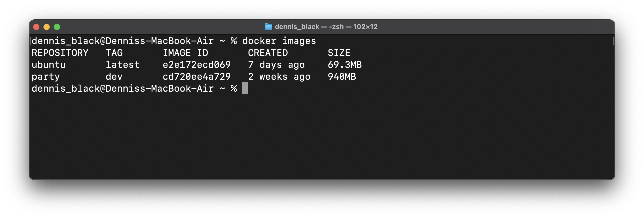Click the "docker images" command text

[279, 41]
